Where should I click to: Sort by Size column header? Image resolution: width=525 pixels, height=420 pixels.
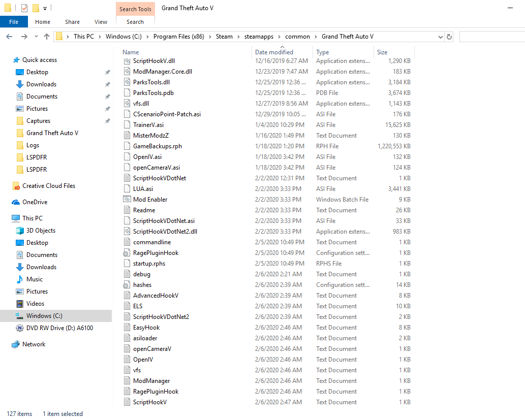click(382, 52)
